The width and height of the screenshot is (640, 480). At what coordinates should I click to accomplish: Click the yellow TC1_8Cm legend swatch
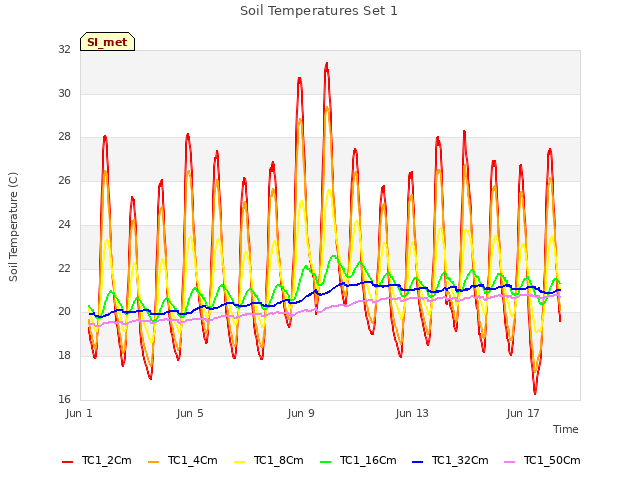tap(240, 462)
